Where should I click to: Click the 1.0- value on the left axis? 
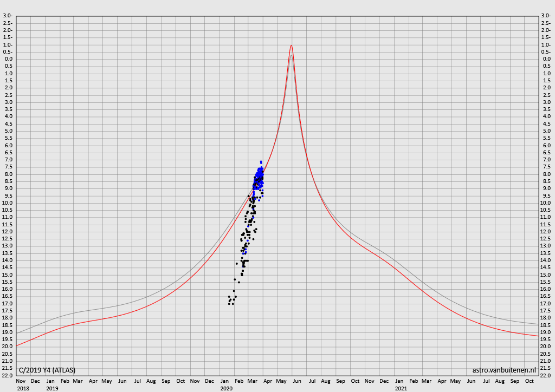[x=8, y=44]
